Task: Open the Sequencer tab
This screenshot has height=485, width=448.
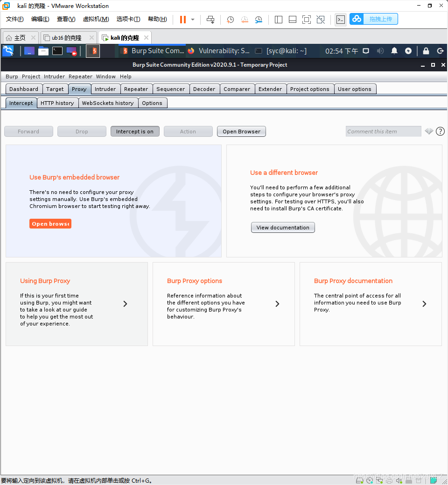Action: [x=171, y=89]
